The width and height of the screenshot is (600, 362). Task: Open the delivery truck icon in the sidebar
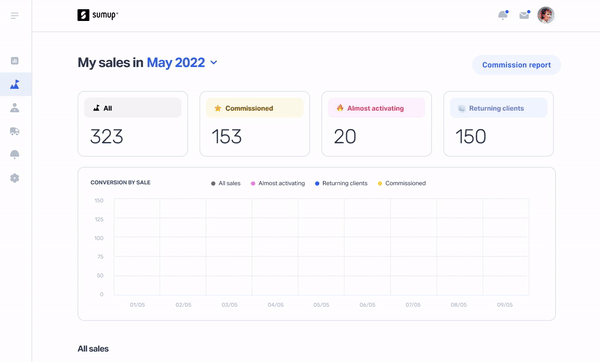pyautogui.click(x=15, y=131)
